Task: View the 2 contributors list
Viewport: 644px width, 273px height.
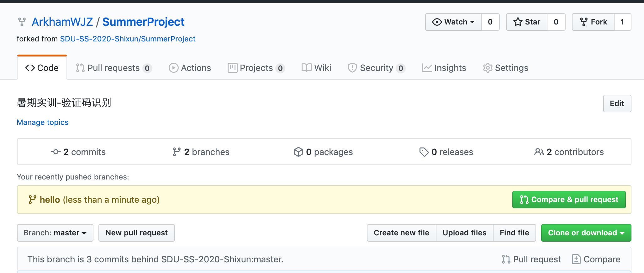Action: point(569,152)
